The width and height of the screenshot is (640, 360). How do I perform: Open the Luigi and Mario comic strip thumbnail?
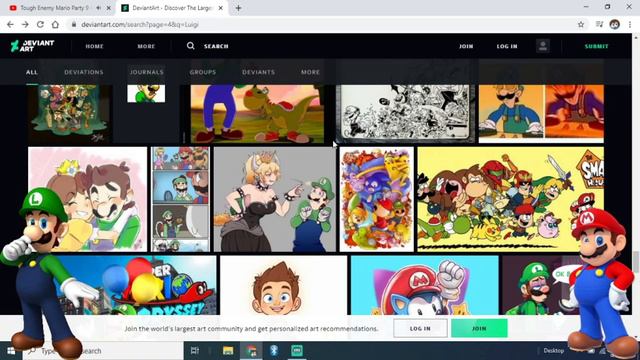180,199
